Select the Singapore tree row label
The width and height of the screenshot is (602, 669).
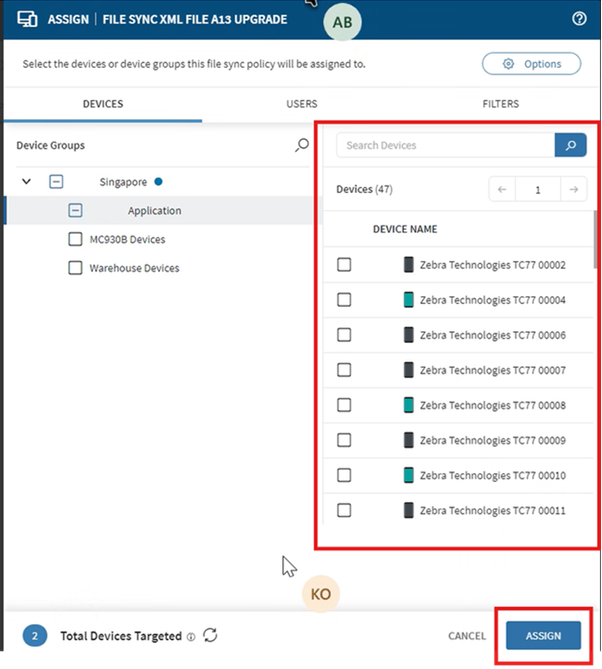[123, 182]
